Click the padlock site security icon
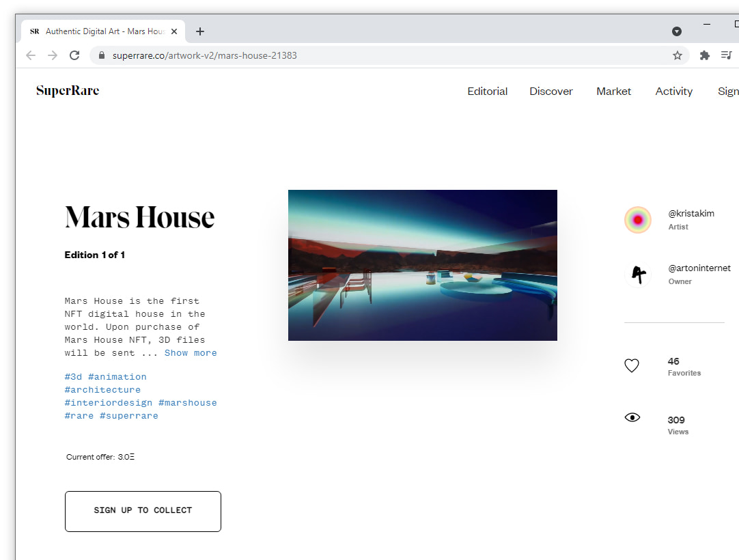739x560 pixels. click(x=101, y=55)
